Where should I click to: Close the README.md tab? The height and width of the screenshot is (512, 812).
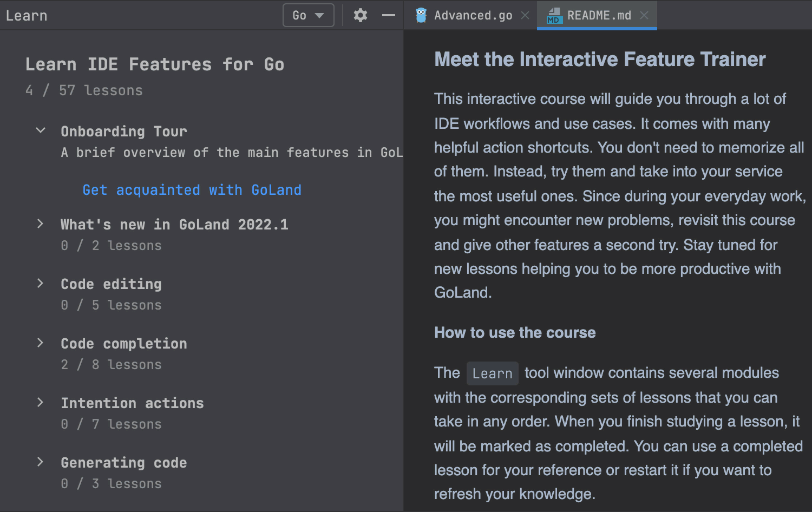tap(644, 15)
